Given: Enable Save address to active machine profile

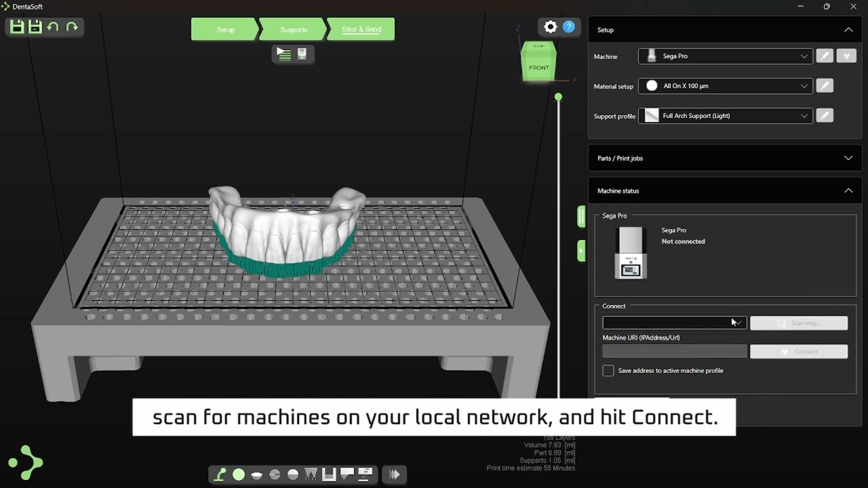Looking at the screenshot, I should [x=608, y=371].
